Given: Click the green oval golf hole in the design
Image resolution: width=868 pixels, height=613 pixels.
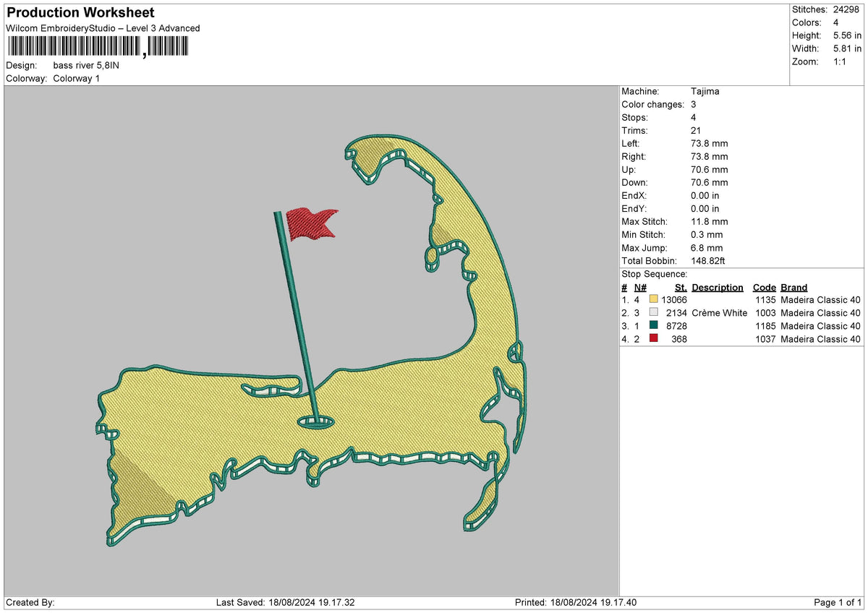Looking at the screenshot, I should 316,421.
